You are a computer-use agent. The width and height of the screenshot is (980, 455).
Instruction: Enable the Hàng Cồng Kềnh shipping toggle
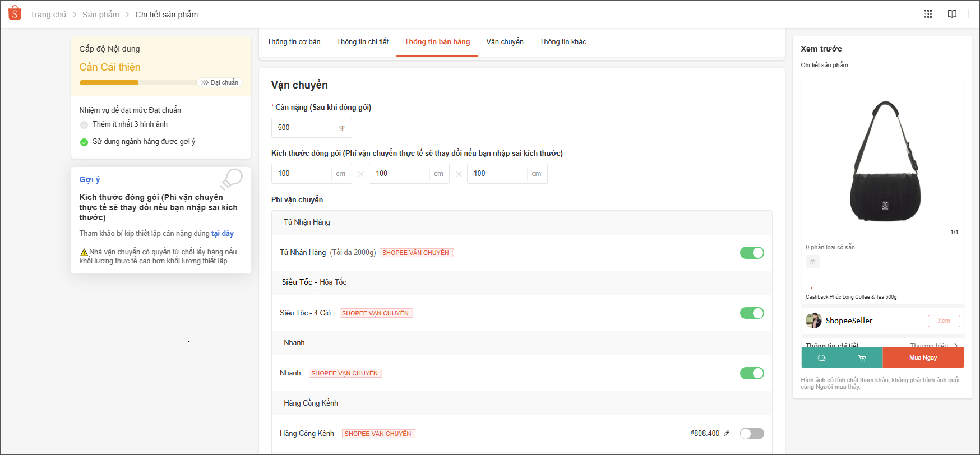pyautogui.click(x=751, y=433)
